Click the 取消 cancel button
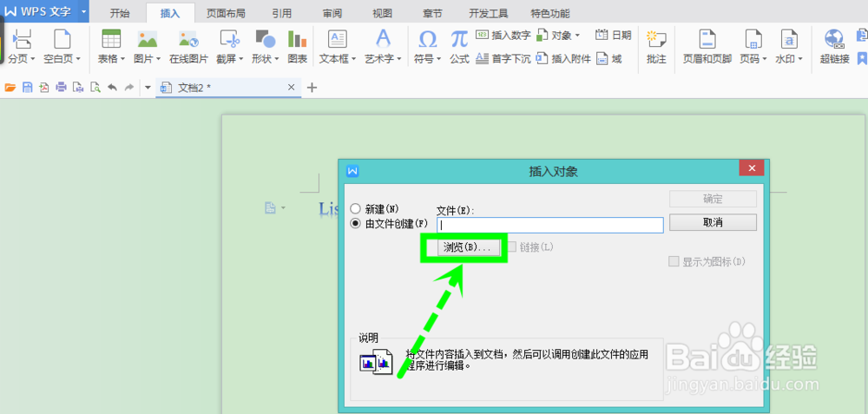The width and height of the screenshot is (868, 414). [x=713, y=222]
